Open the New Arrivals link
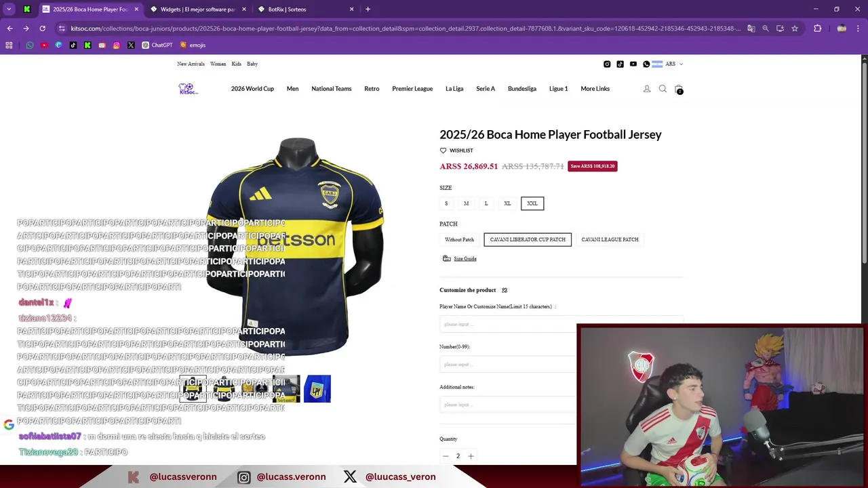Viewport: 868px width, 488px height. 191,64
